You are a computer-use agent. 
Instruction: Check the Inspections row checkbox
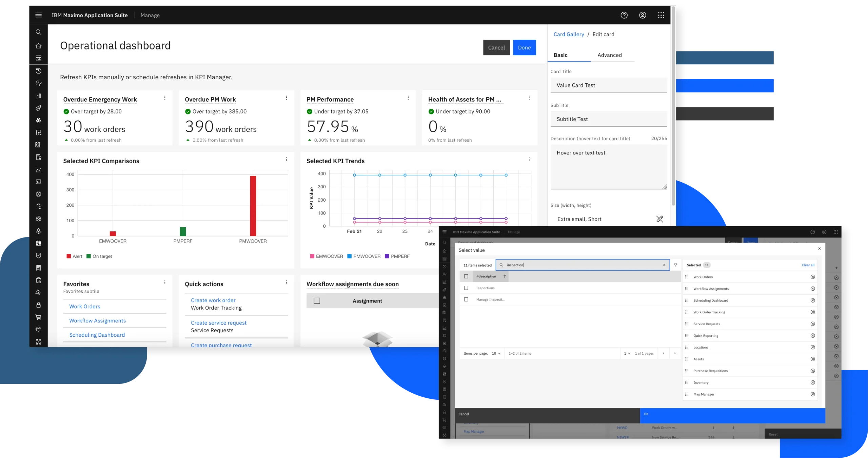[466, 288]
